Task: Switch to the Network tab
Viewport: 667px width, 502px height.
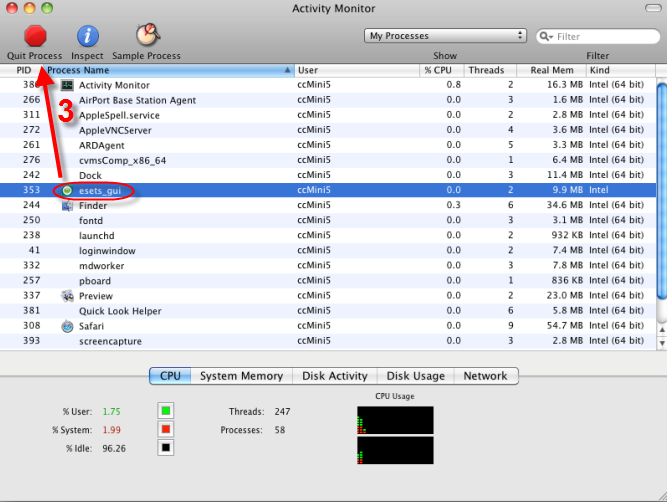Action: pyautogui.click(x=486, y=376)
